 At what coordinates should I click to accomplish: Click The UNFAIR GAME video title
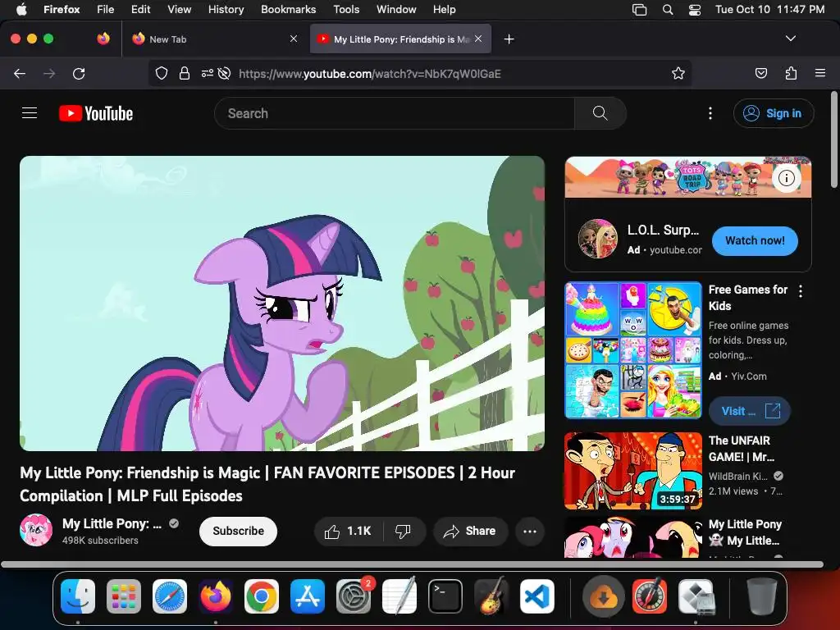click(x=742, y=449)
